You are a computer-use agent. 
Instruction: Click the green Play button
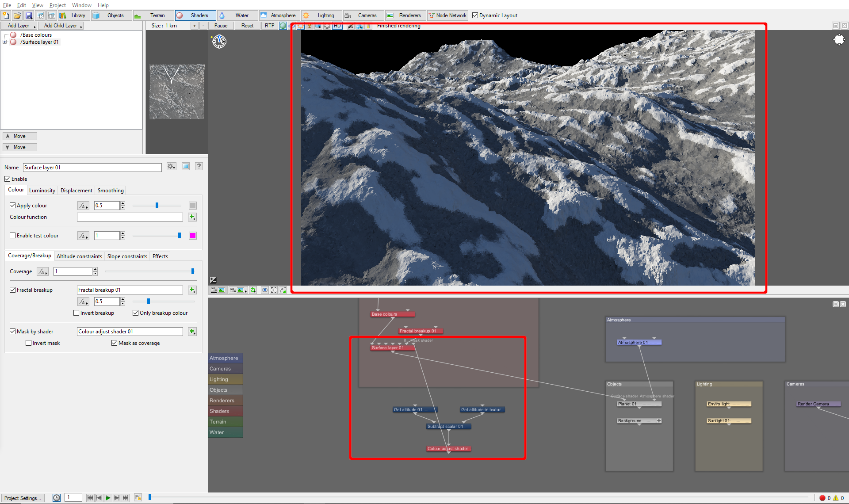pyautogui.click(x=108, y=498)
